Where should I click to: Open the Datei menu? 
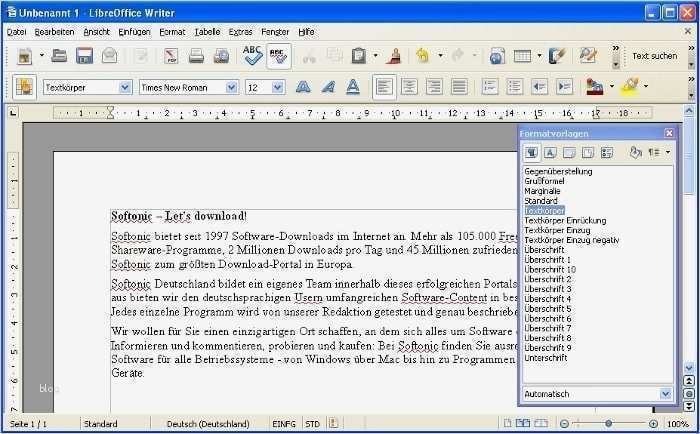(x=17, y=32)
